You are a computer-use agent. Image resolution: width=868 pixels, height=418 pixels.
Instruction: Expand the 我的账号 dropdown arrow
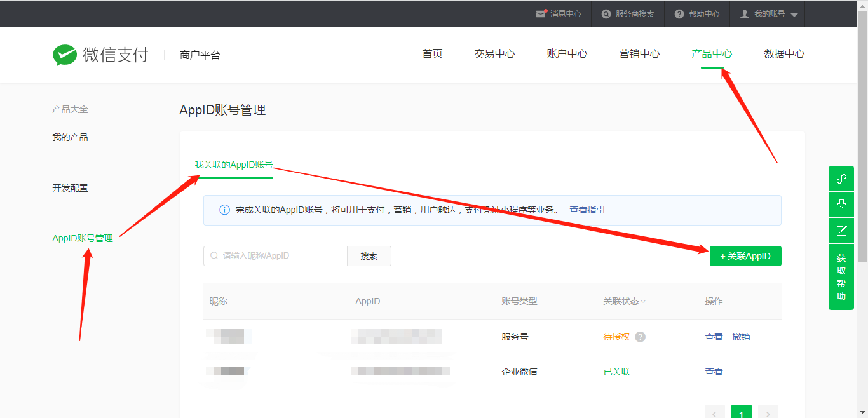pyautogui.click(x=794, y=15)
